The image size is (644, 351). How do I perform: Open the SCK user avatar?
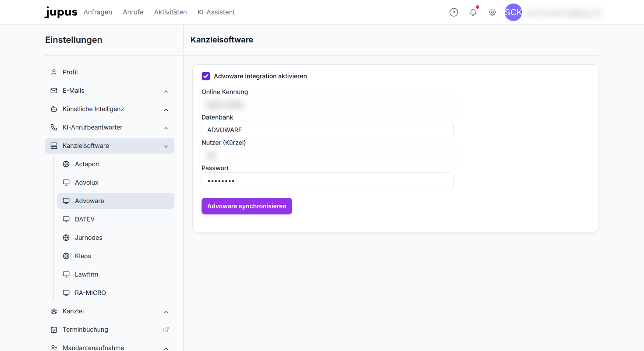click(513, 12)
